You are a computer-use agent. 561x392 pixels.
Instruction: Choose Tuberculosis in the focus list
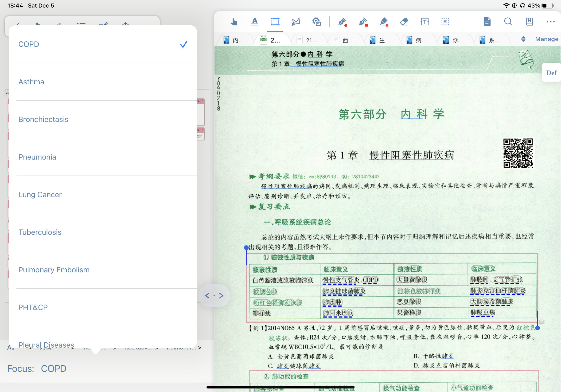103,232
